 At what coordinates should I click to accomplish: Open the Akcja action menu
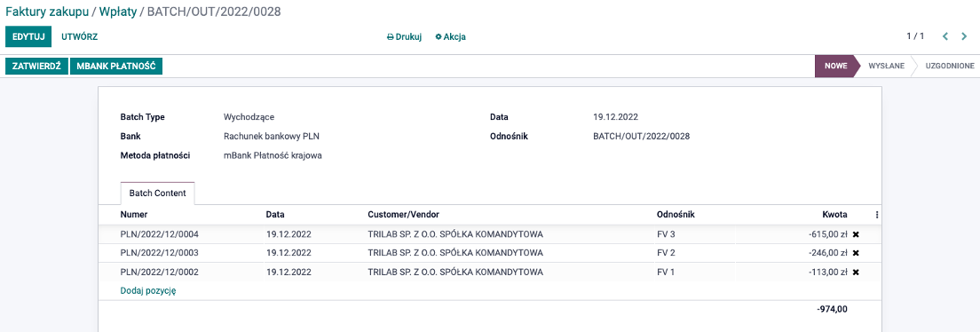coord(451,37)
